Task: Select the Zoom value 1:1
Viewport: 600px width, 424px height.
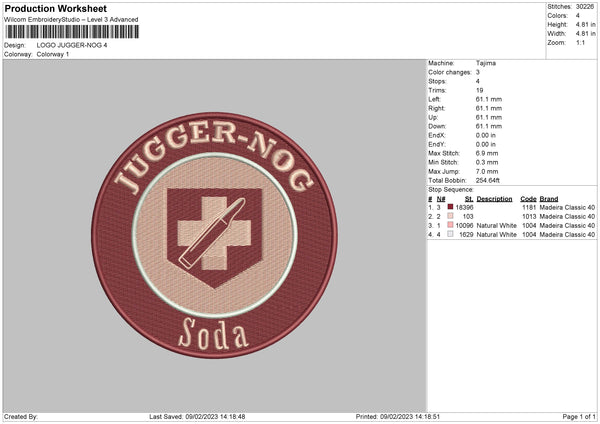Action: pos(580,42)
